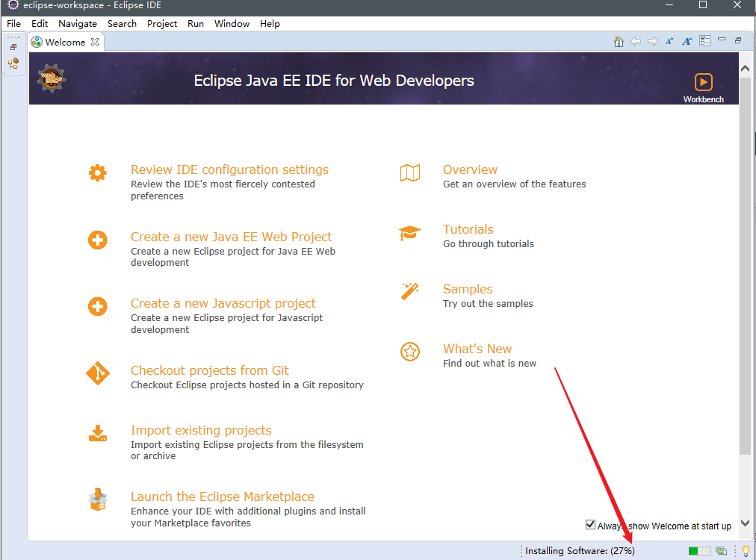
Task: Magnify text with the larger A icon
Action: click(687, 42)
